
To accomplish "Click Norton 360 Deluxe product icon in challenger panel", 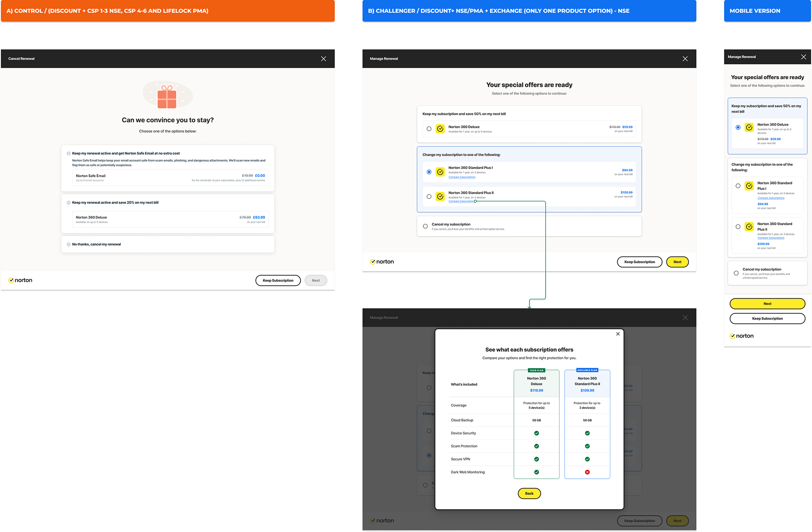I will click(440, 129).
